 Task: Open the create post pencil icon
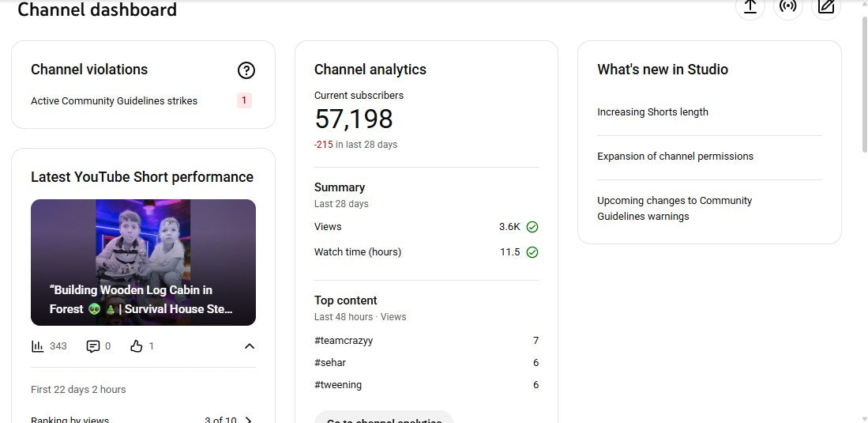[x=826, y=7]
